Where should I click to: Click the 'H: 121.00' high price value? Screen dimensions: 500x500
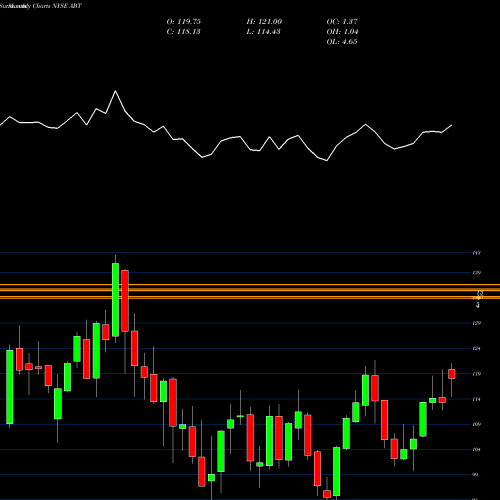pyautogui.click(x=264, y=22)
